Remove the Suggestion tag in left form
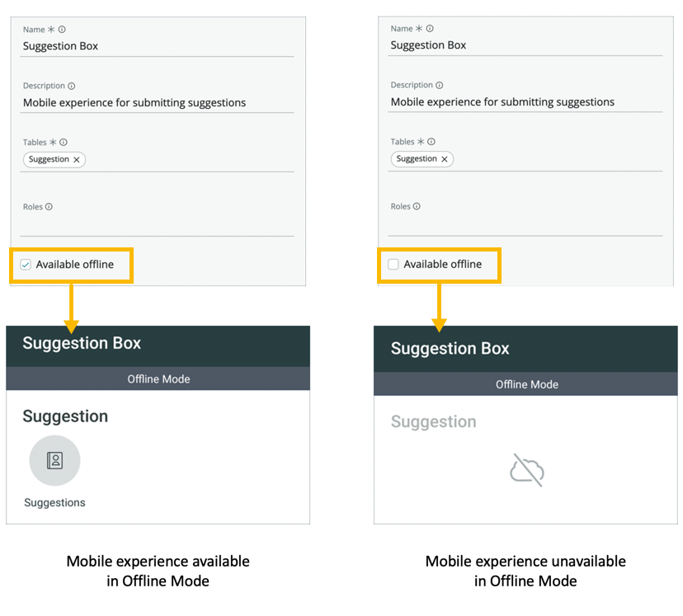 (x=77, y=160)
